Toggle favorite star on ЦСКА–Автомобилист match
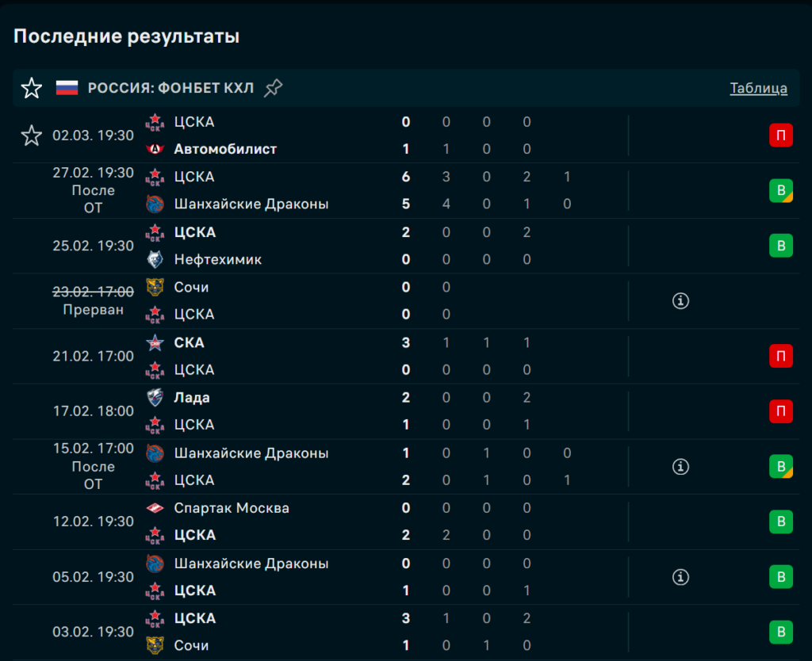 click(x=32, y=136)
